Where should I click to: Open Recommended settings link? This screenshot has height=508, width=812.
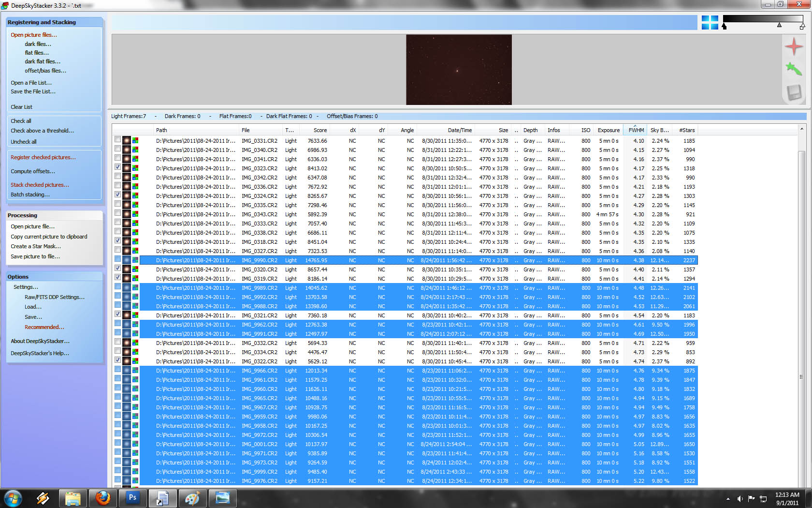[x=44, y=327]
